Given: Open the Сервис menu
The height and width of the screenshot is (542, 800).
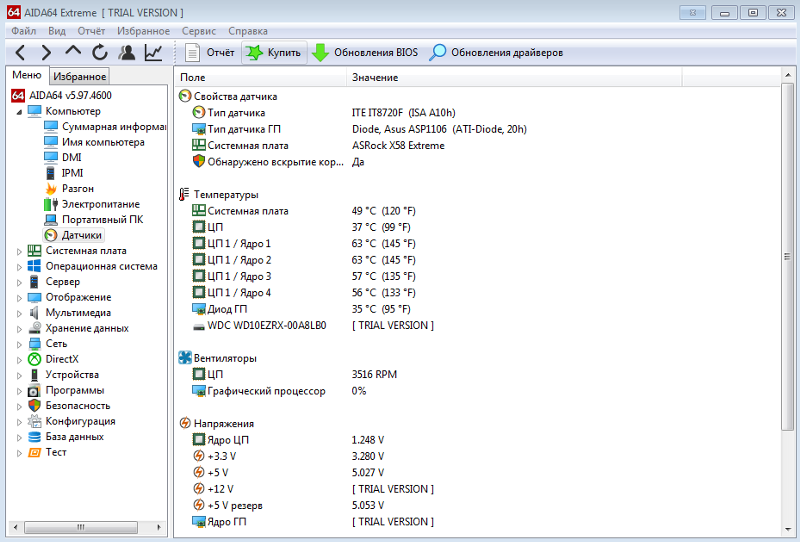Looking at the screenshot, I should (x=199, y=31).
